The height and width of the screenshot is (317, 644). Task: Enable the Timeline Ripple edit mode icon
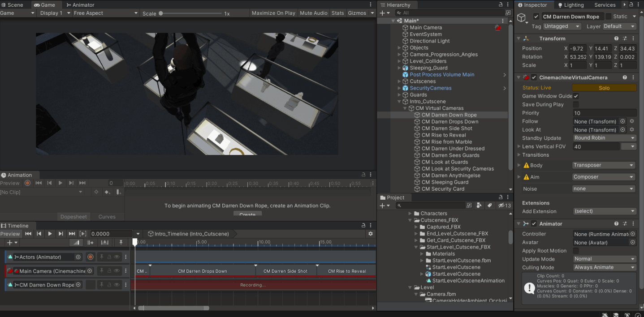[91, 243]
